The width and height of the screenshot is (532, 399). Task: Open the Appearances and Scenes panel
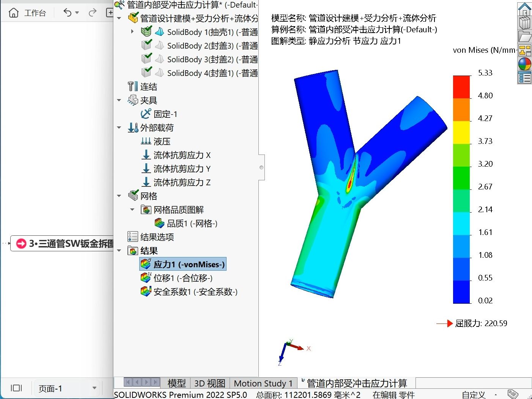[x=525, y=63]
